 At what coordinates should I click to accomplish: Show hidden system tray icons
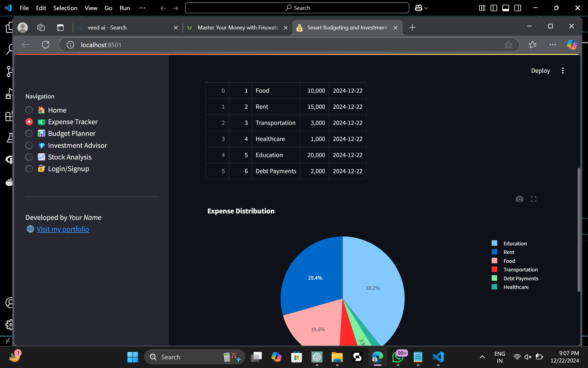[482, 357]
